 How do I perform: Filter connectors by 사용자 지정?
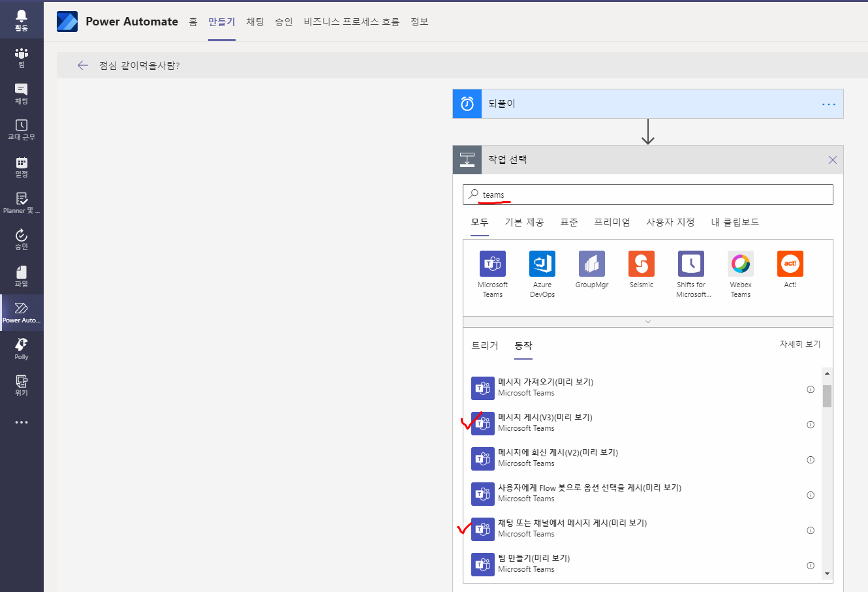coord(670,223)
